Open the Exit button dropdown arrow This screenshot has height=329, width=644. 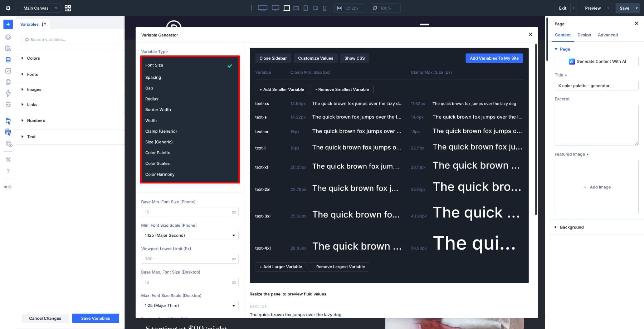click(x=574, y=8)
